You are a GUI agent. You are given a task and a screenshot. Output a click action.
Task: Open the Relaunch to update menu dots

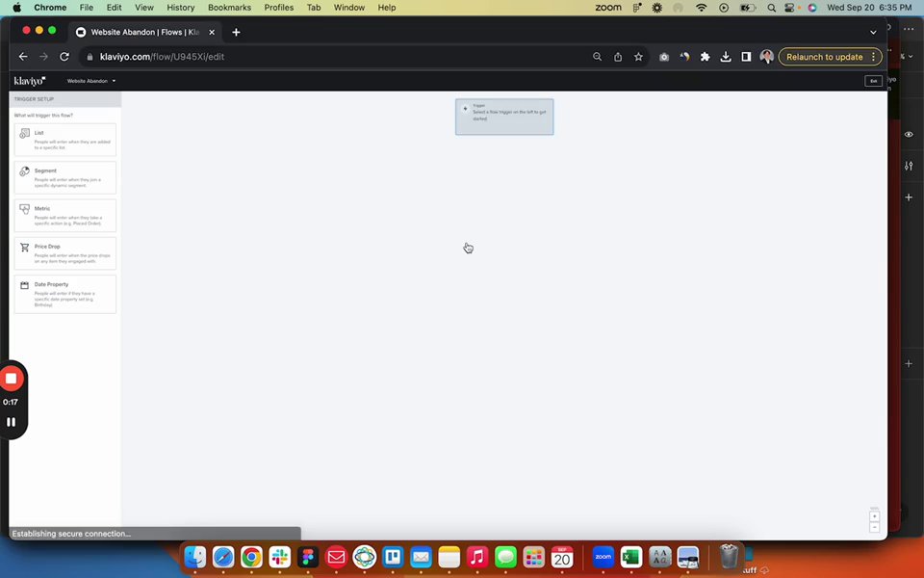coord(873,57)
